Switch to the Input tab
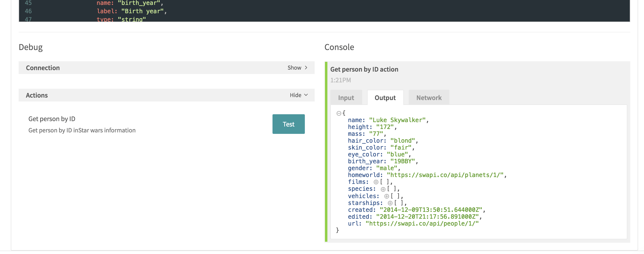Screen dimensions: 644x254 pyautogui.click(x=346, y=98)
